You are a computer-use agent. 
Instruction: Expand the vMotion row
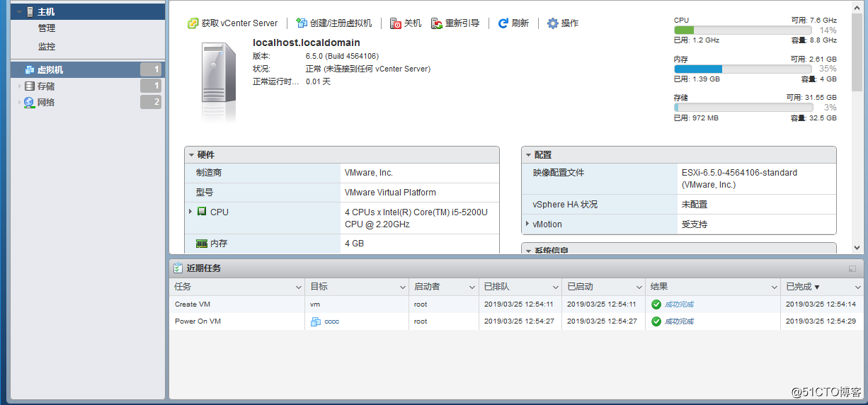click(x=527, y=224)
